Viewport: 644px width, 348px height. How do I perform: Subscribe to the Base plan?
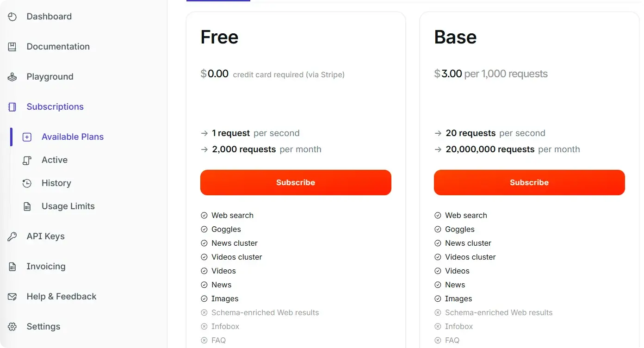pos(529,182)
